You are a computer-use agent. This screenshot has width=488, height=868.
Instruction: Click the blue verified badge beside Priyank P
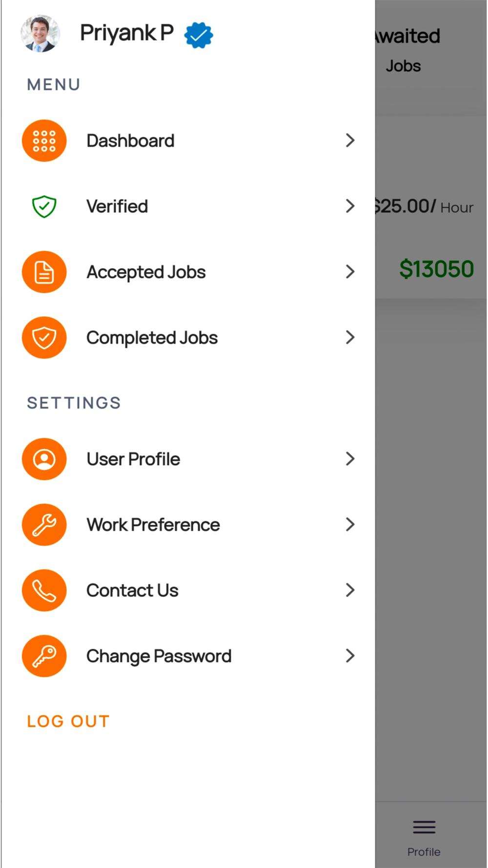pos(199,35)
